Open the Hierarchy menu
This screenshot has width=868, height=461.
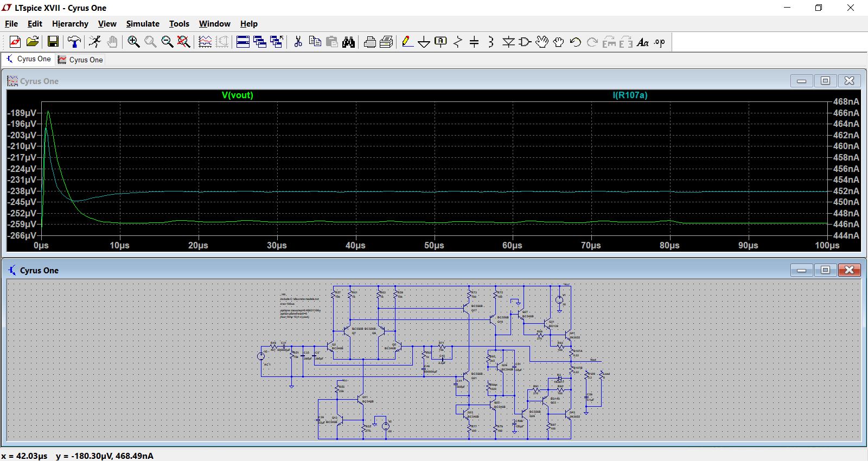(x=70, y=24)
